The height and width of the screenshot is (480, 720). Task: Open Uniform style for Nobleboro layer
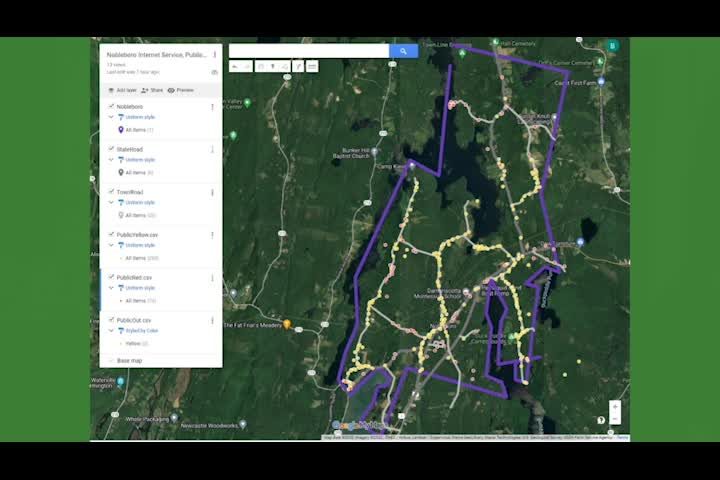coord(137,117)
